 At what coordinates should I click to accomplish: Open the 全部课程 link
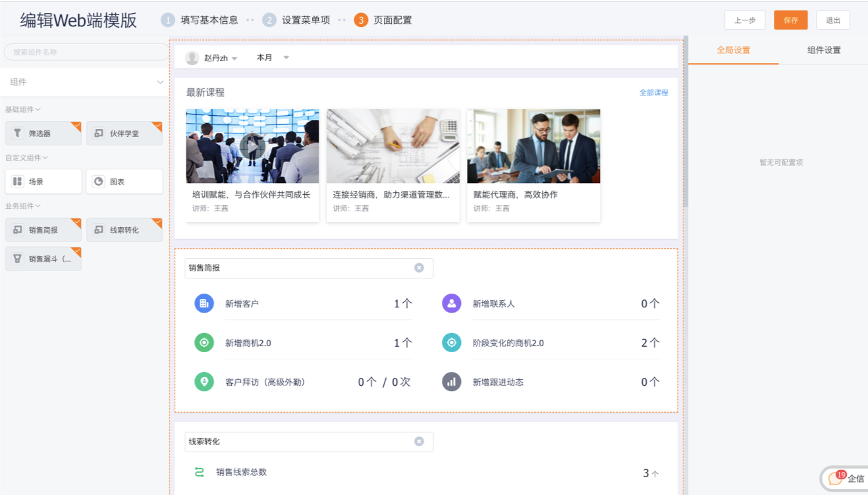click(x=653, y=93)
